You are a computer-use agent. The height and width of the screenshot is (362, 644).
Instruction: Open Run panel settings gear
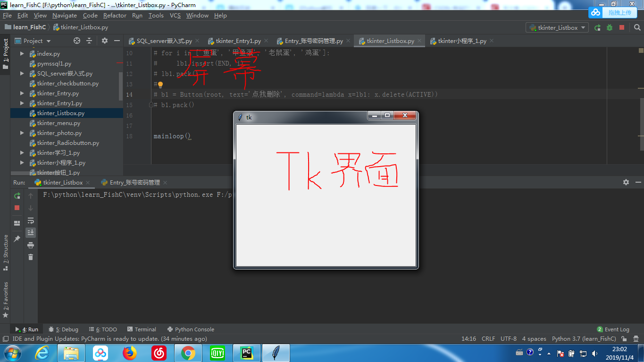click(x=626, y=182)
